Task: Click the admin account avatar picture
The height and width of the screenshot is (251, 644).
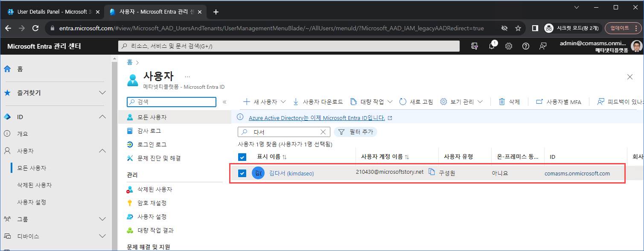Action: (636, 46)
